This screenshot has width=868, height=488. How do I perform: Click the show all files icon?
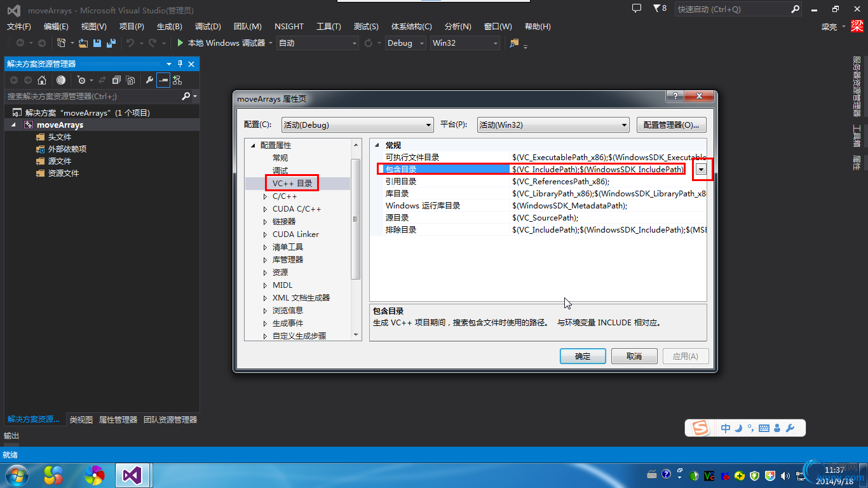(130, 80)
